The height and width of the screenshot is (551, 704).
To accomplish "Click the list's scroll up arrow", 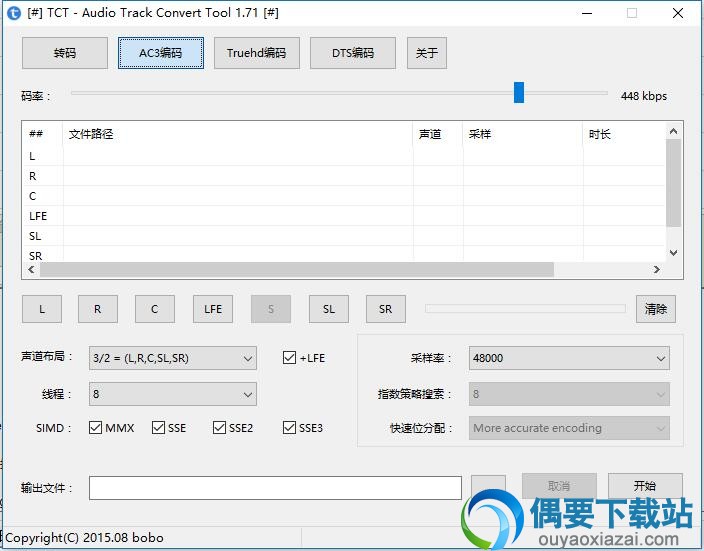I will point(673,131).
